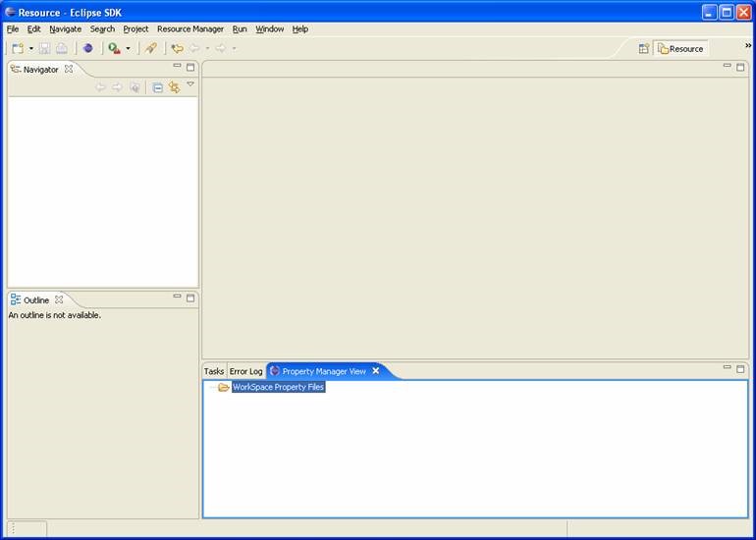Screen dimensions: 756x540
Task: Click the Last Edit Location icon
Action: [x=178, y=48]
